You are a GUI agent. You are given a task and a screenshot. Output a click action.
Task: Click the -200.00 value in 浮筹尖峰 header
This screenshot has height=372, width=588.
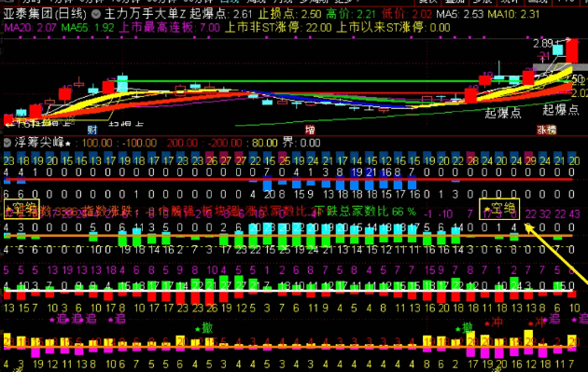pos(225,143)
